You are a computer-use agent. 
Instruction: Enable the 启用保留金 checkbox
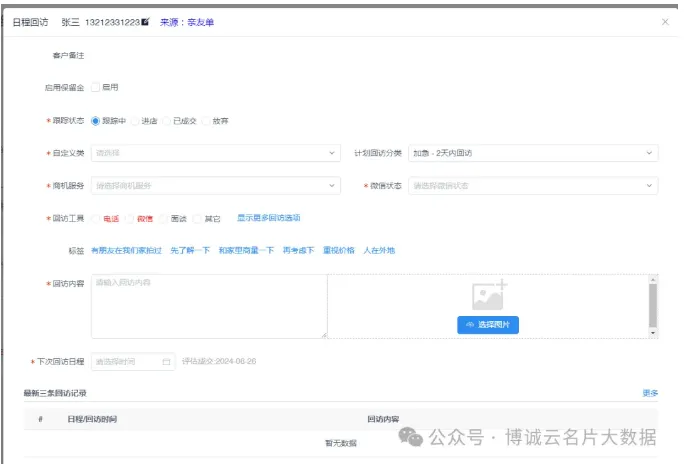point(96,87)
